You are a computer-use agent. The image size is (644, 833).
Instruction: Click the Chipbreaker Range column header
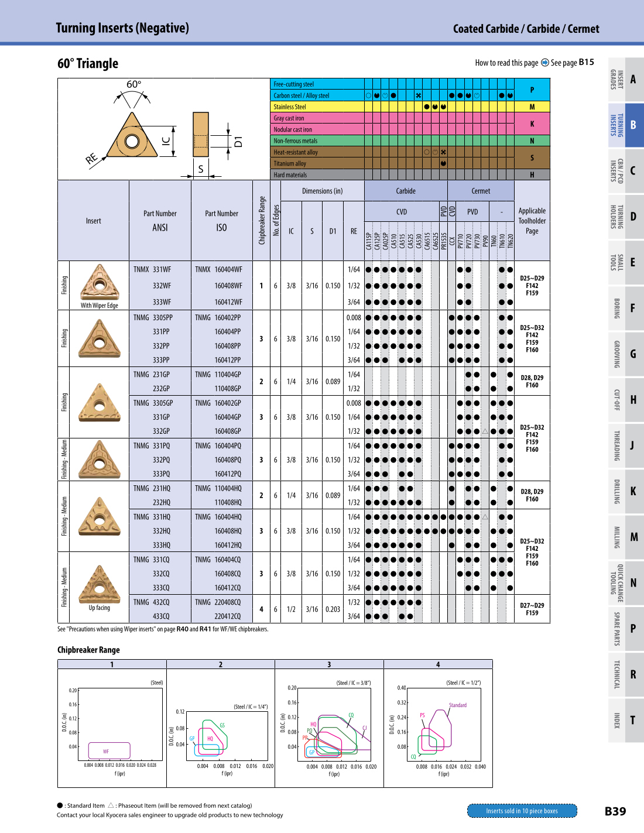click(262, 221)
